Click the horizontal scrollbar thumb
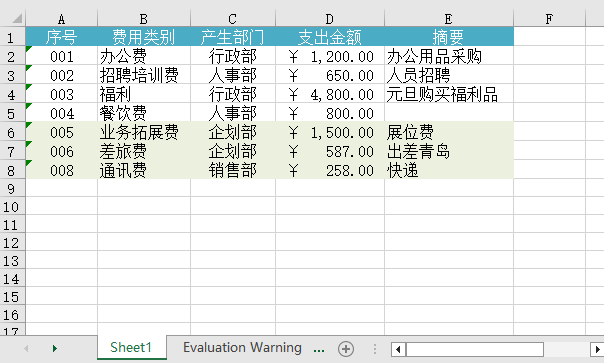Image resolution: width=604 pixels, height=363 pixels. [475, 350]
